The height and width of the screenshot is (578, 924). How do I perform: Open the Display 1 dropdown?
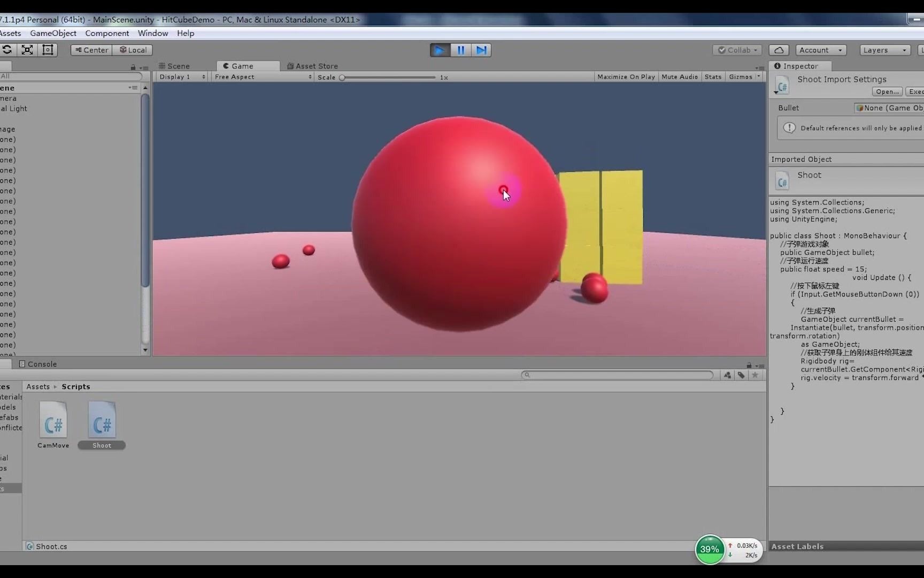coord(182,77)
